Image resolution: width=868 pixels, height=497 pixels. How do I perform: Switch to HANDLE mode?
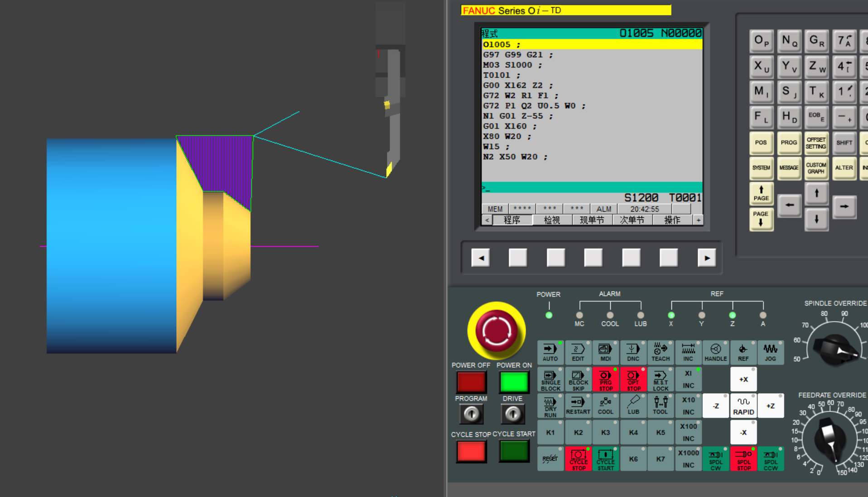(716, 352)
